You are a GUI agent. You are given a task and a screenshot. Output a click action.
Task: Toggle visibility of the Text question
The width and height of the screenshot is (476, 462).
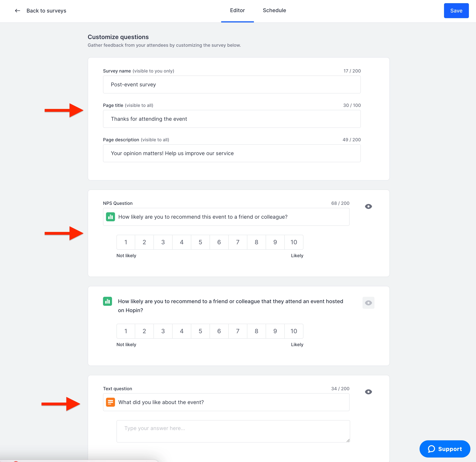coord(368,392)
